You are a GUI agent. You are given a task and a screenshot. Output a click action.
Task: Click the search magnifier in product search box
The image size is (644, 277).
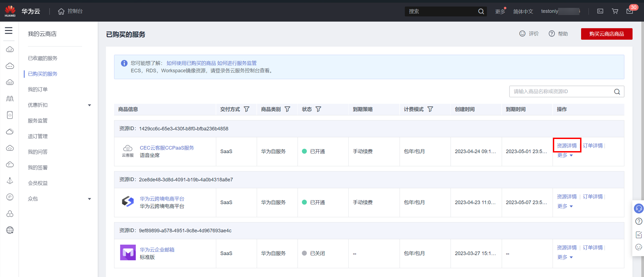[x=617, y=92]
